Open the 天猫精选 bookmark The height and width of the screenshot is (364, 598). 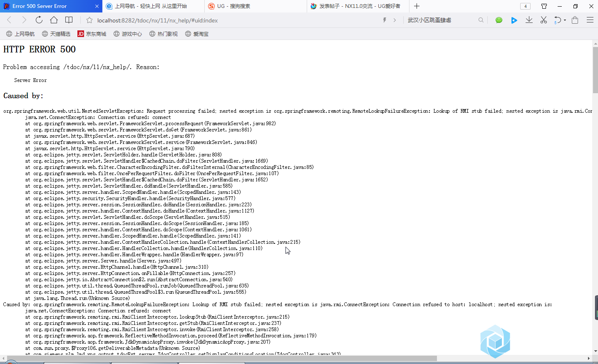56,34
